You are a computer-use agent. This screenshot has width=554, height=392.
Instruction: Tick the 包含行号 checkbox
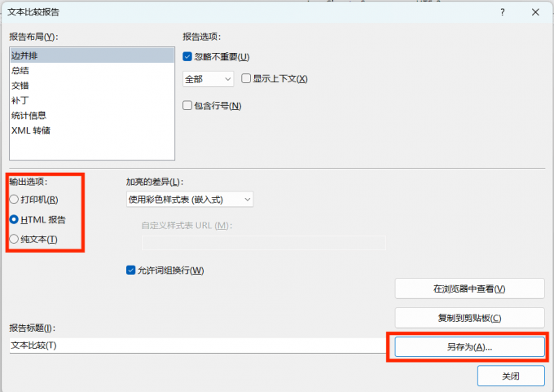tap(187, 105)
